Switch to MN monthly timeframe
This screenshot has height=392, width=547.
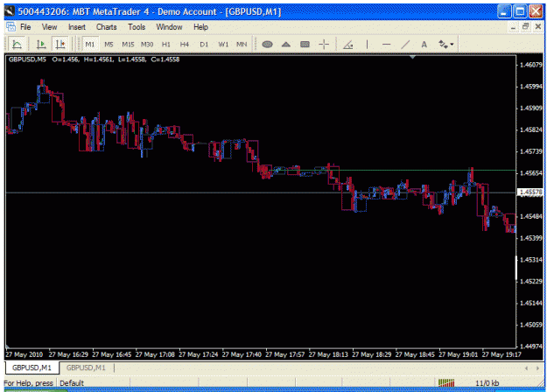click(242, 45)
